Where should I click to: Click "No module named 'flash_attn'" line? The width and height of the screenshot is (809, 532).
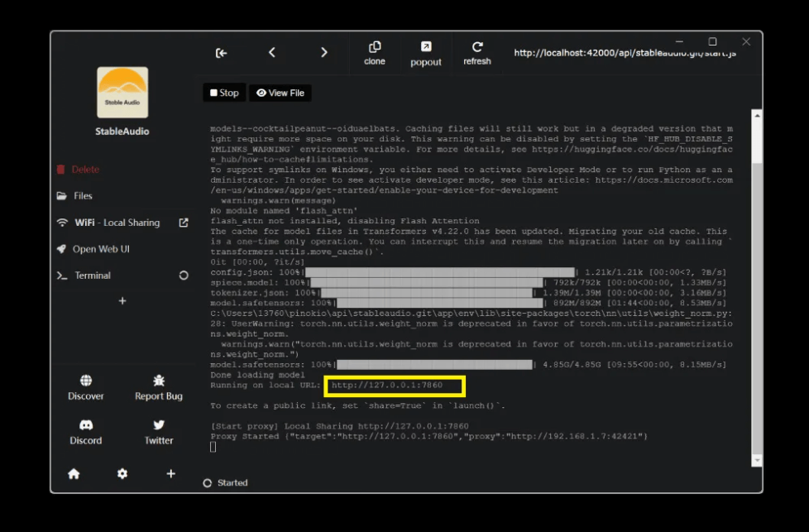(x=284, y=211)
